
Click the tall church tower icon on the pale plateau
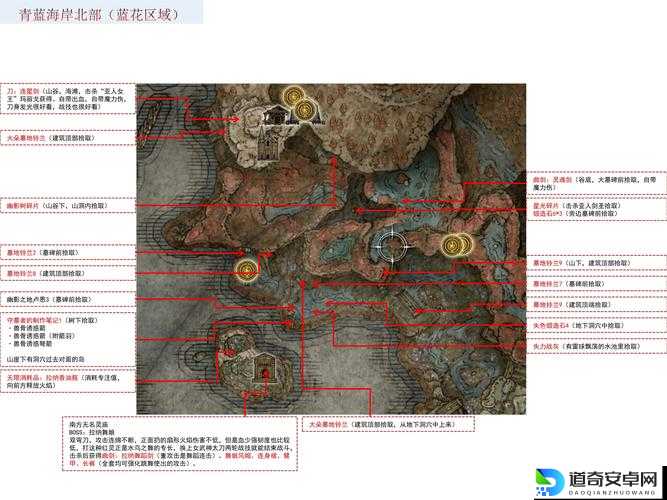(267, 145)
